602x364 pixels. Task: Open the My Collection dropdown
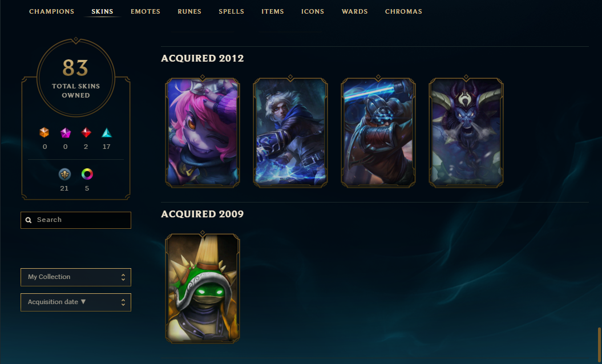[76, 277]
